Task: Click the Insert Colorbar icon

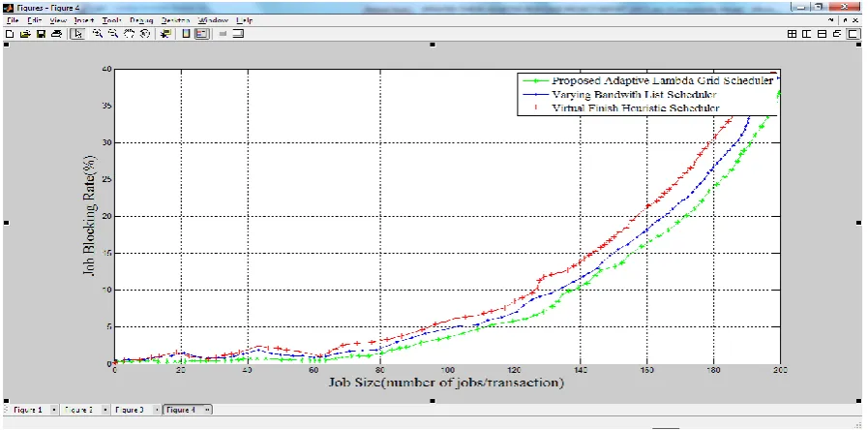Action: (186, 34)
